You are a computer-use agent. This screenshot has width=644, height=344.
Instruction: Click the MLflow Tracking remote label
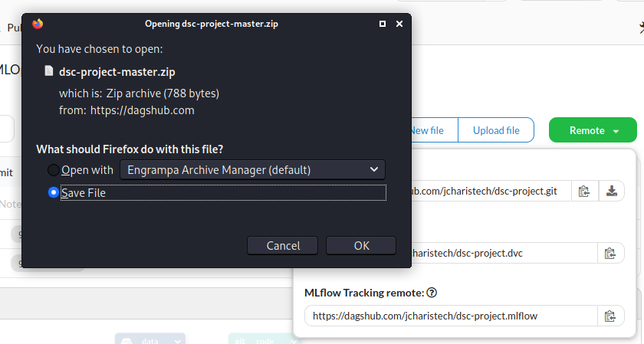[x=364, y=293]
